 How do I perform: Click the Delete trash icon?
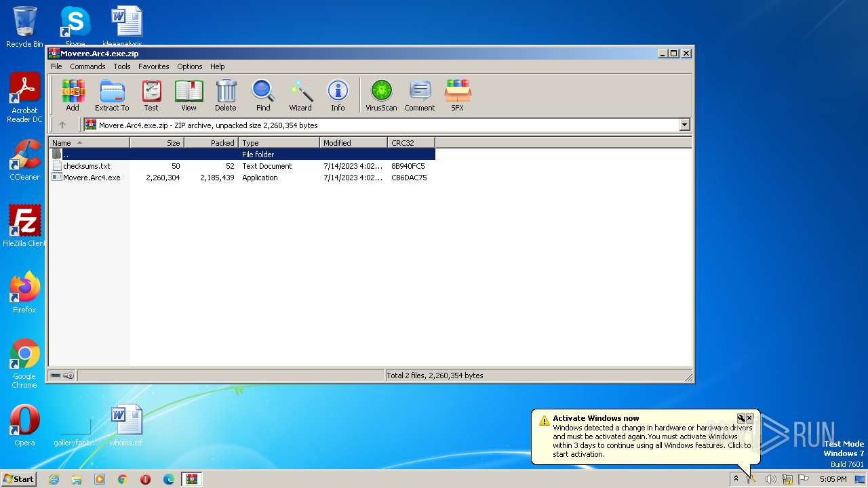[226, 95]
